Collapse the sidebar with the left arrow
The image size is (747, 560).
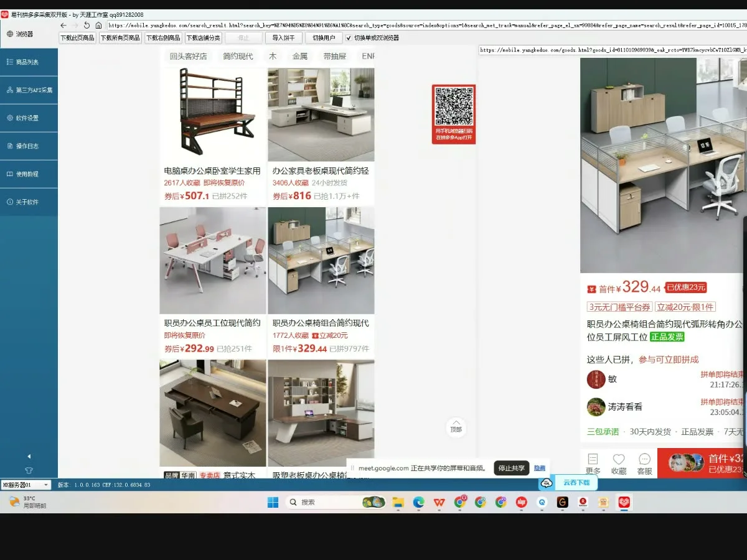[x=29, y=456]
